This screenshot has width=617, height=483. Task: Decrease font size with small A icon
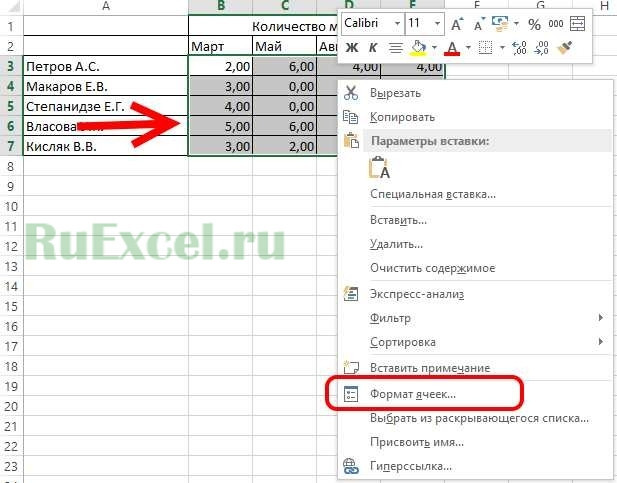click(479, 24)
